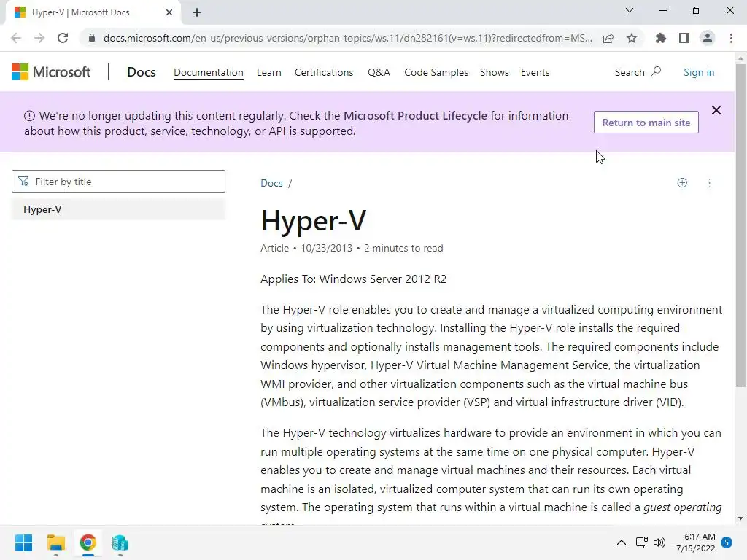Click the Docs breadcrumb link
This screenshot has width=747, height=560.
[271, 183]
